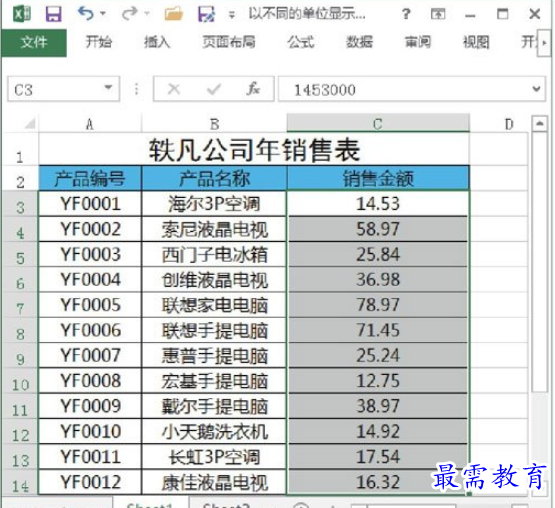Click the 产品编号 header cell

click(x=90, y=178)
